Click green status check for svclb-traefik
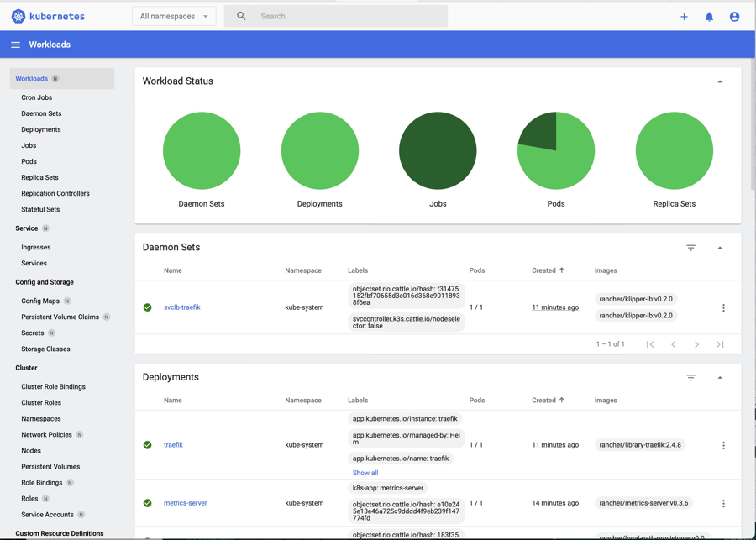Screen dimensions: 756x540 pos(148,307)
